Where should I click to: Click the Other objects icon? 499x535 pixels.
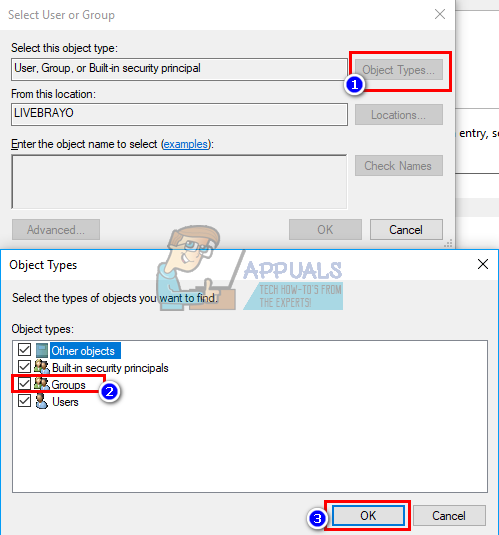coord(42,350)
